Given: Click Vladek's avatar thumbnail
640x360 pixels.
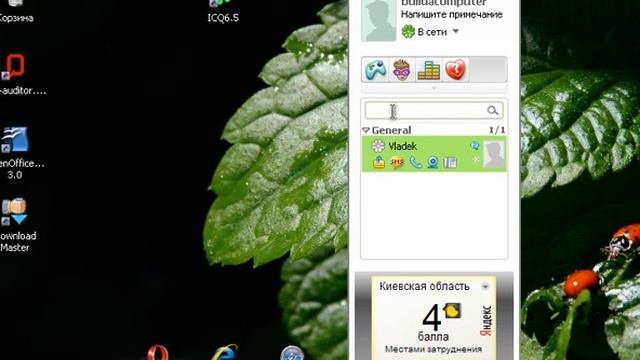Looking at the screenshot, I should [x=493, y=154].
